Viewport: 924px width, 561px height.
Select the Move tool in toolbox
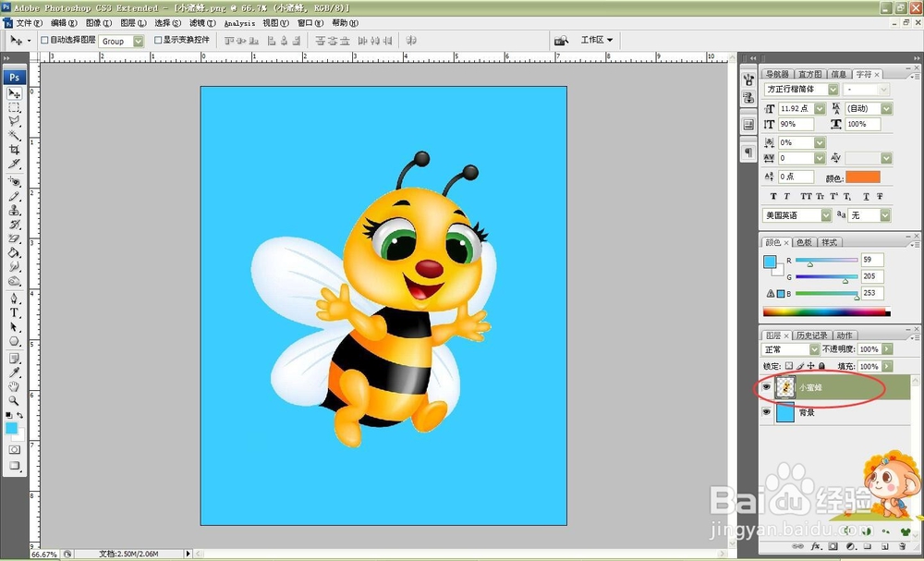(x=15, y=93)
